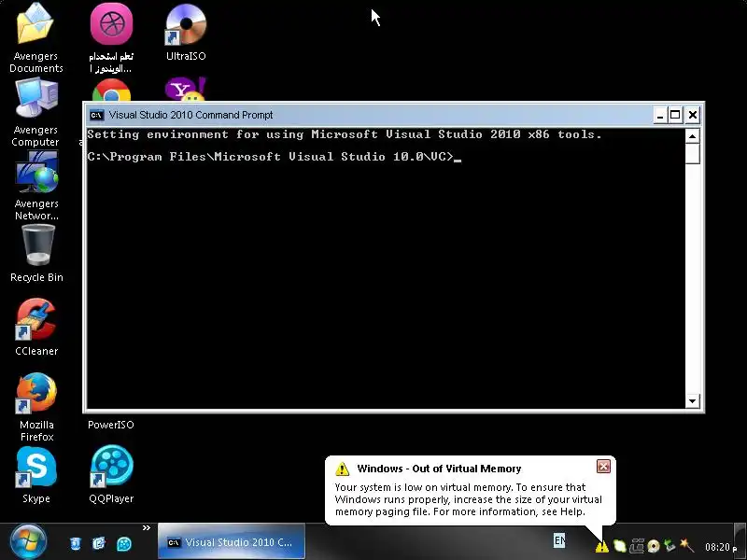
Task: Open the UltraISO desktop shortcut
Action: [x=186, y=24]
